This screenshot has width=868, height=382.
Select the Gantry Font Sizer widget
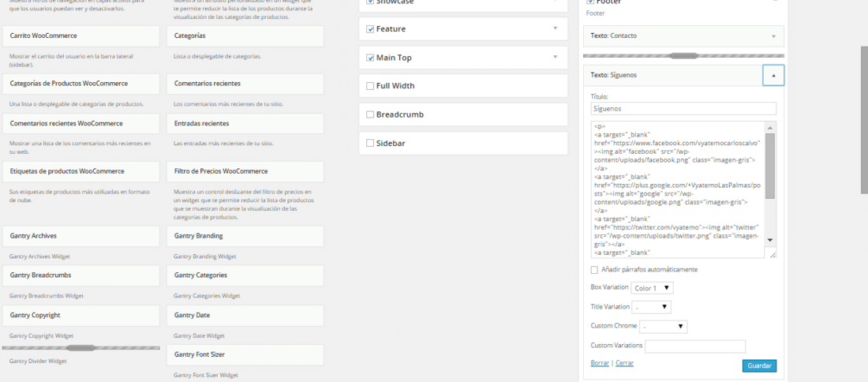245,354
